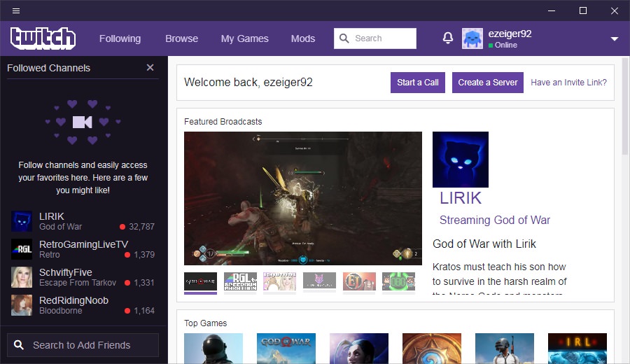Open the Have an Invite Link link
The width and height of the screenshot is (630, 364).
coord(568,83)
